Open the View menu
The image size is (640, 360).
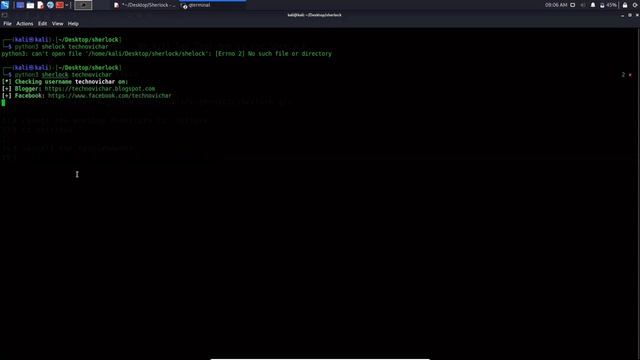pos(58,24)
